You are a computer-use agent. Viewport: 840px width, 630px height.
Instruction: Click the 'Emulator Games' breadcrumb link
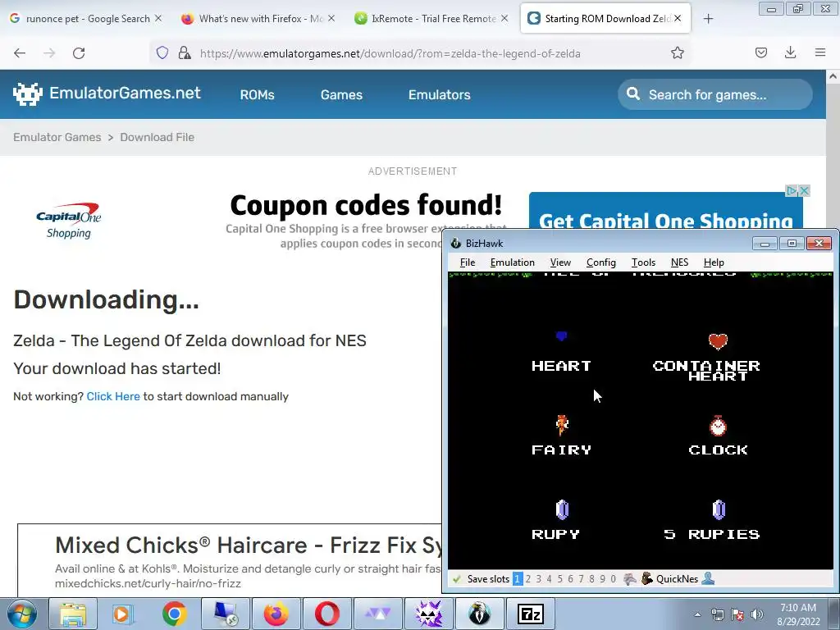57,137
